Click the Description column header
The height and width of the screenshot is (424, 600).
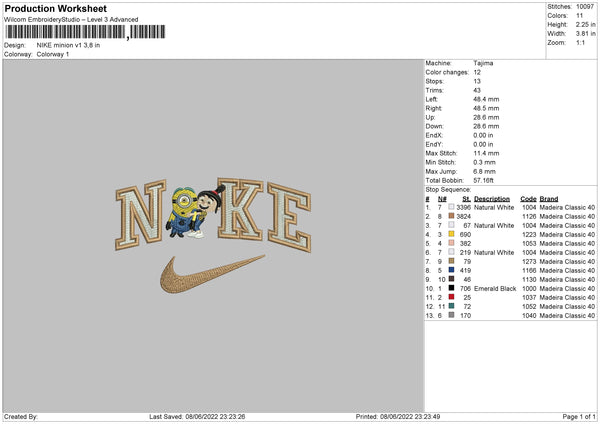492,199
